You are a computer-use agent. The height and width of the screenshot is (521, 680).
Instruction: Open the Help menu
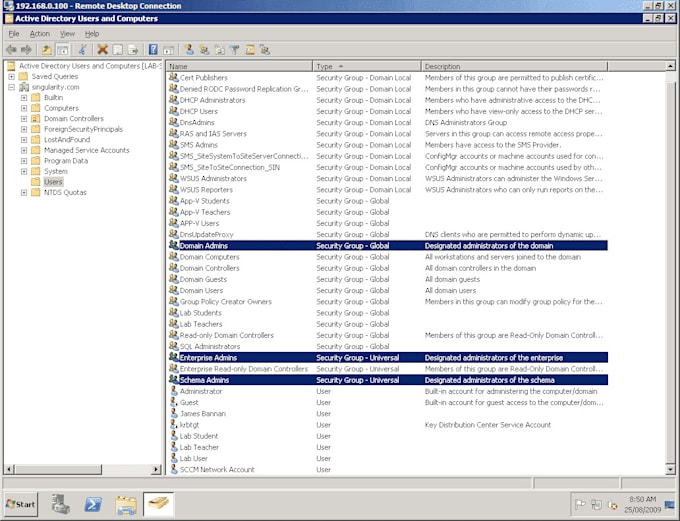(x=92, y=34)
